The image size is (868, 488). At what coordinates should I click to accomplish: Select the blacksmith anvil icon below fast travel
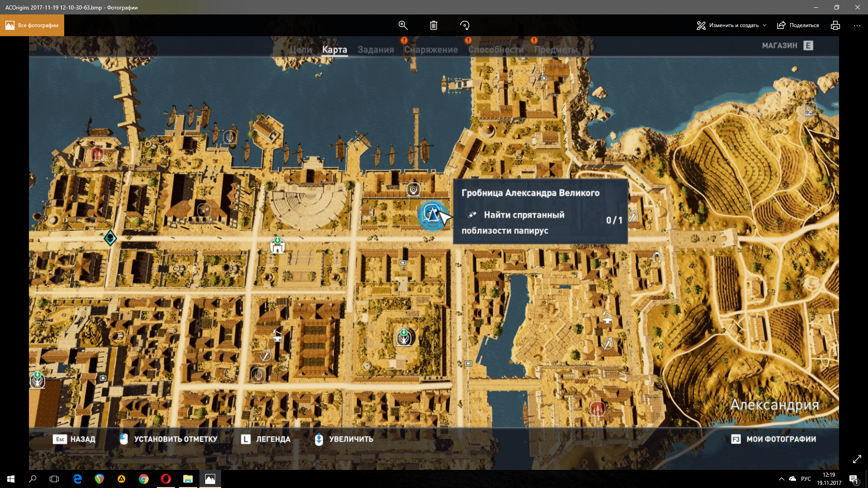(277, 335)
